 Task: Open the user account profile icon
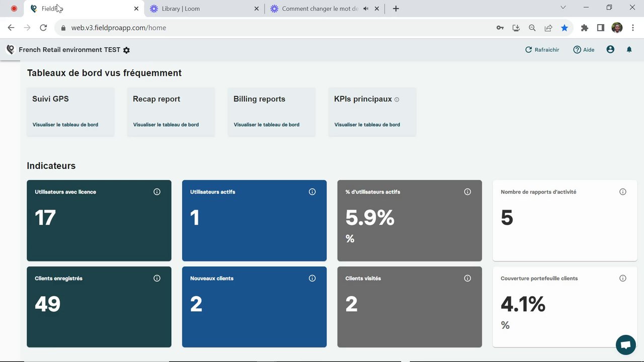click(610, 49)
